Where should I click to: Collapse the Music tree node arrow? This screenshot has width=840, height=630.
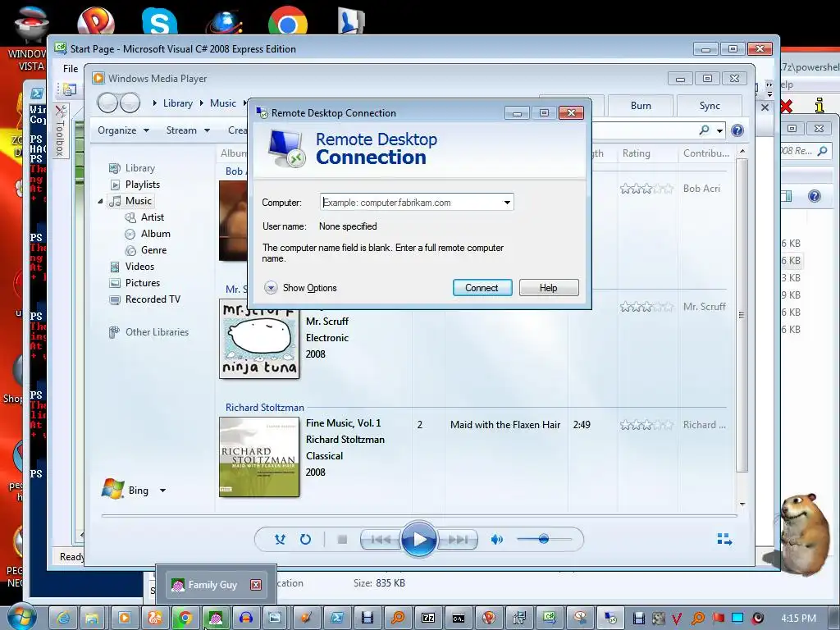click(x=100, y=202)
